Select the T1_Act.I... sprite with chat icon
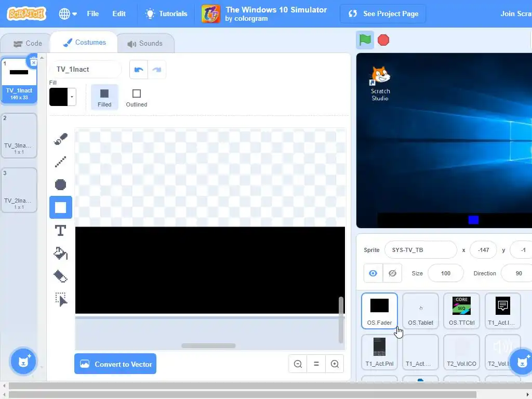 [502, 311]
